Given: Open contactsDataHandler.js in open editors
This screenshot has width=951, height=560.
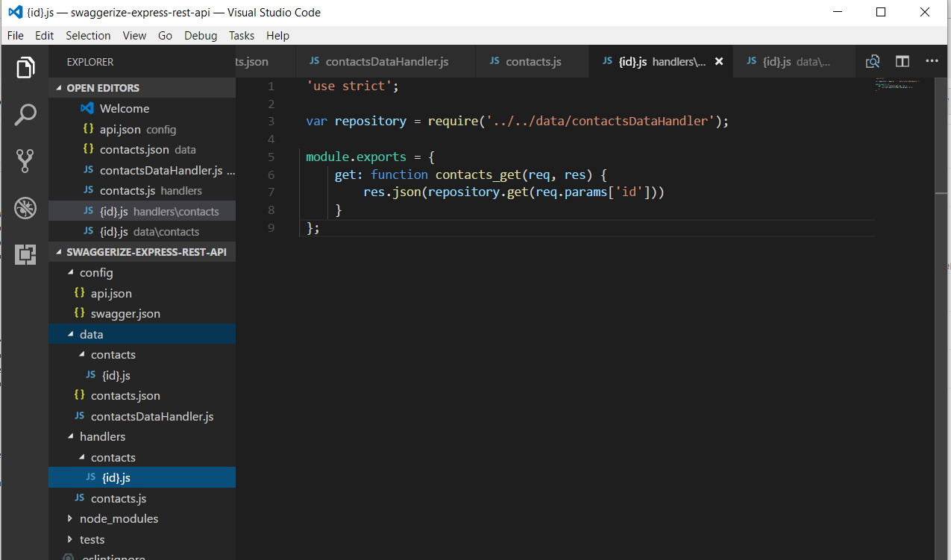Looking at the screenshot, I should (142, 170).
